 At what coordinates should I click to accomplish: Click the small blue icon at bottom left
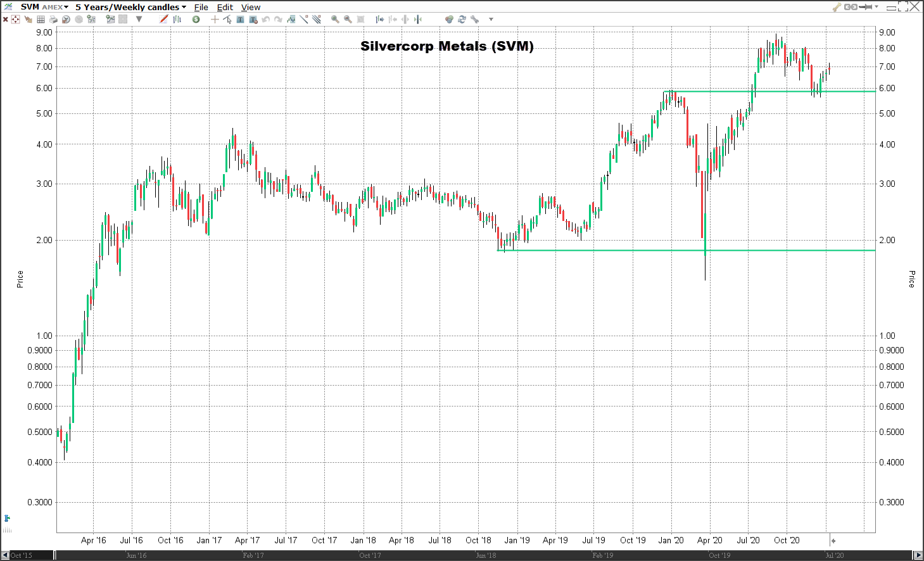[x=7, y=519]
